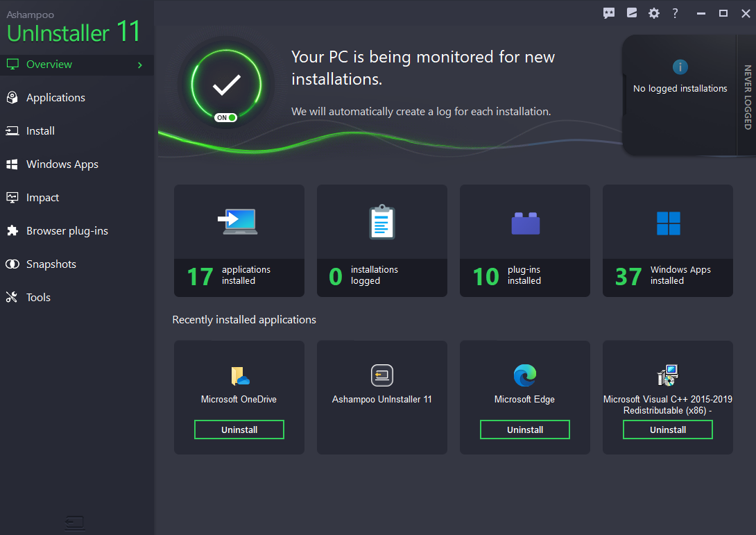The height and width of the screenshot is (535, 756).
Task: Open the Impact analysis section
Action: pyautogui.click(x=43, y=197)
